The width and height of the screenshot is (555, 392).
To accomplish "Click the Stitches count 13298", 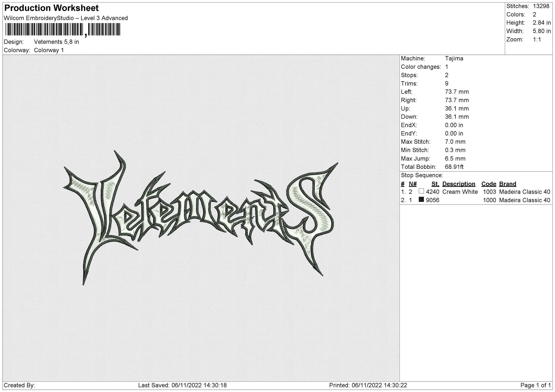I will coord(541,6).
